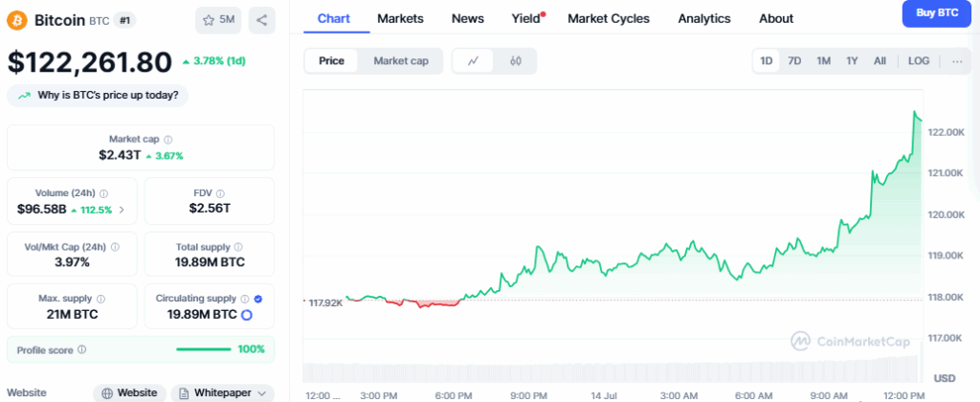Click the $2.56T FDV value
Image resolution: width=980 pixels, height=402 pixels.
pyautogui.click(x=210, y=209)
